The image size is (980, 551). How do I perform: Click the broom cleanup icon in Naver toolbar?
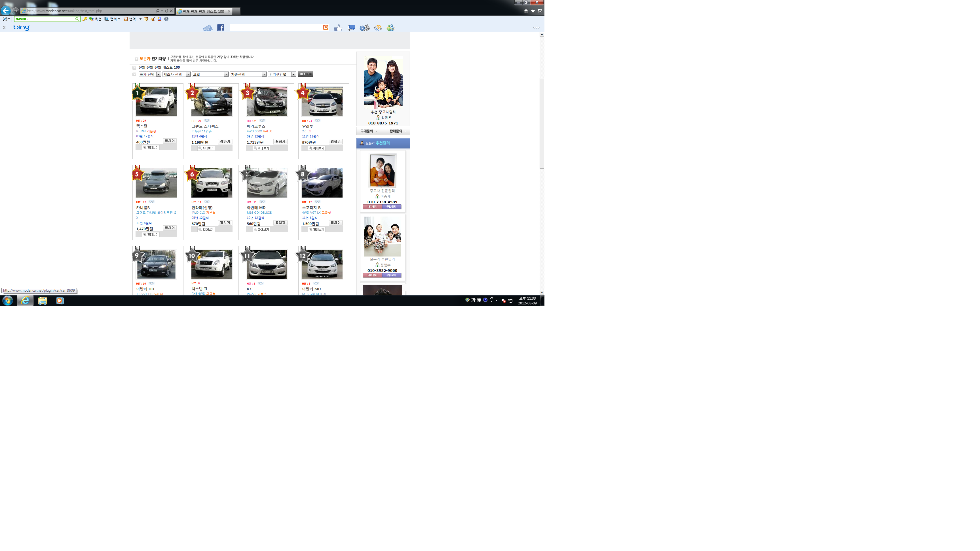(x=153, y=19)
